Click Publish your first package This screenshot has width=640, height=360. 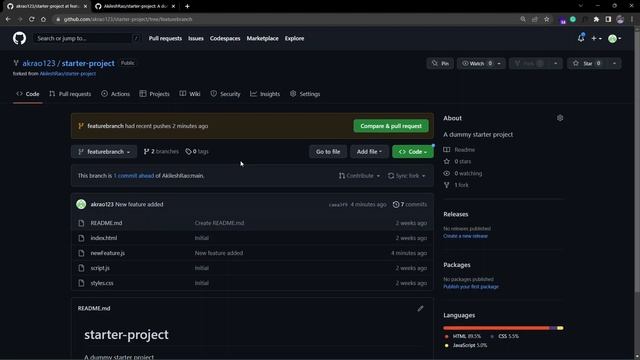pos(471,287)
